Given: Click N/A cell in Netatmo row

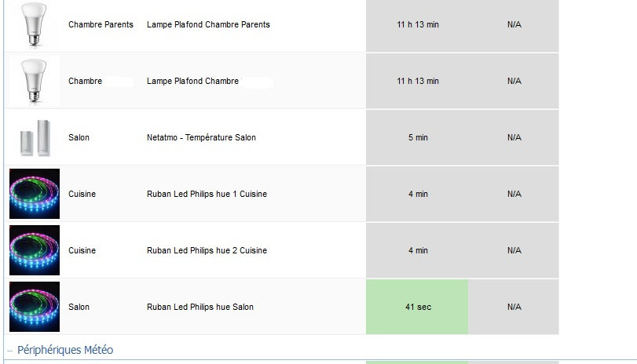Looking at the screenshot, I should click(x=514, y=137).
